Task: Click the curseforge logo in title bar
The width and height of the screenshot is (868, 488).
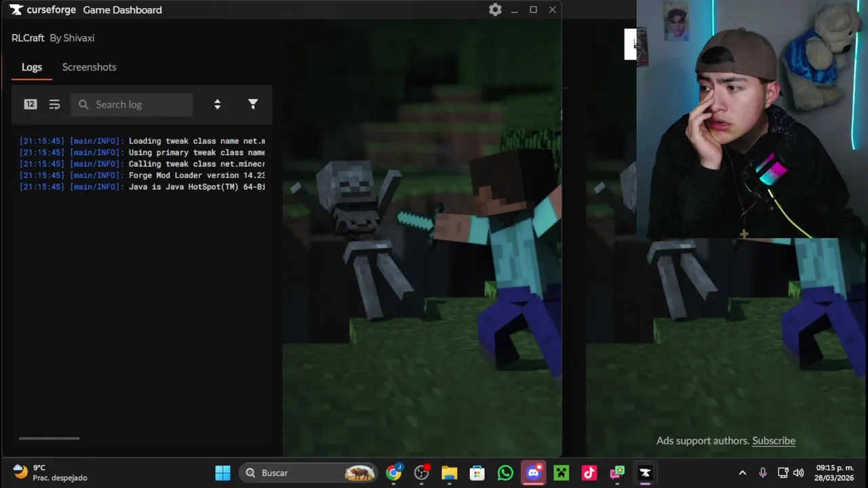Action: [x=43, y=9]
